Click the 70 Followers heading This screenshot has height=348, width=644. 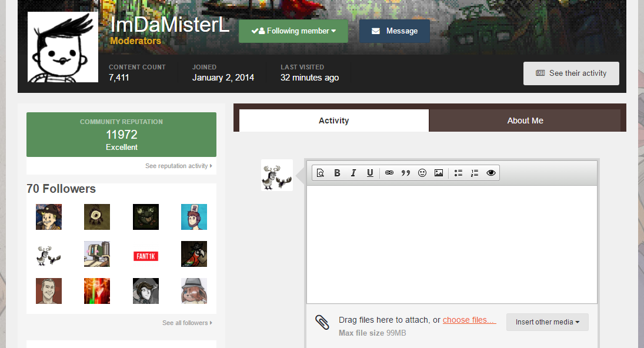tap(61, 189)
